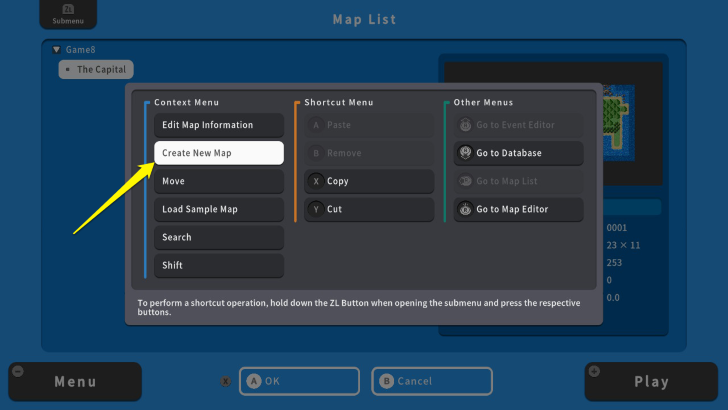
Task: Start the game with Play
Action: coord(651,382)
